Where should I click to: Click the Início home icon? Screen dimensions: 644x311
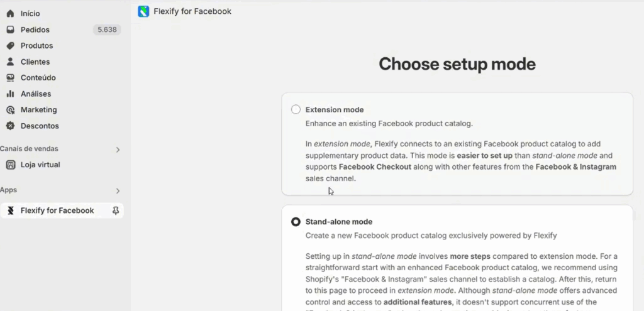[10, 13]
